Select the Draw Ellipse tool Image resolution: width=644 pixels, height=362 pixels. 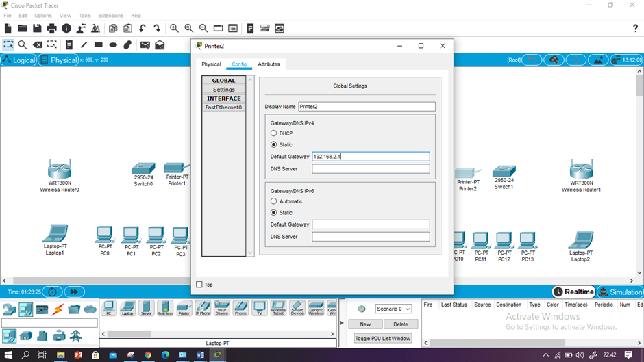[x=113, y=44]
